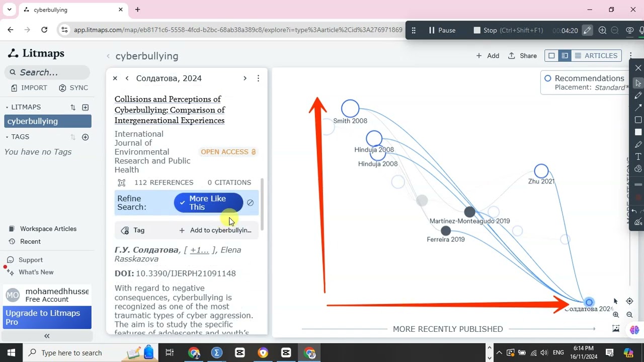Open Workspace Articles
Screen dimensions: 644x362
coord(42,229)
